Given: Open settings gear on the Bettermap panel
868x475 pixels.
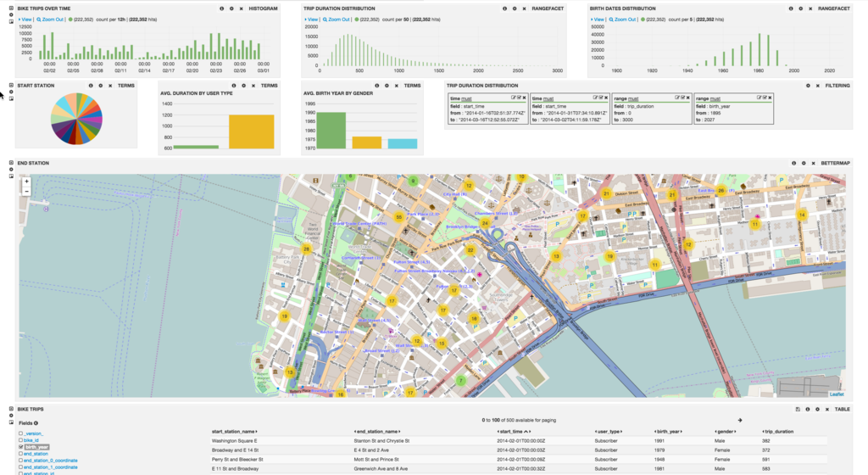Looking at the screenshot, I should click(803, 163).
